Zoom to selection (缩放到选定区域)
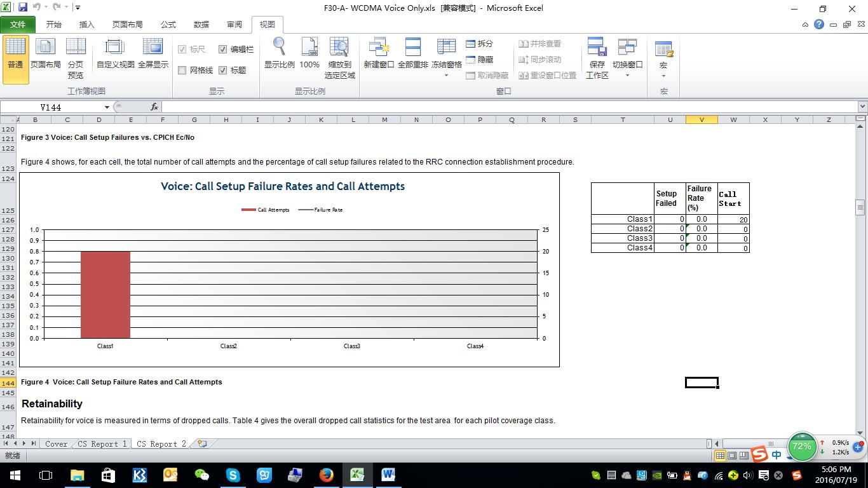Viewport: 868px width, 488px height. coord(339,57)
